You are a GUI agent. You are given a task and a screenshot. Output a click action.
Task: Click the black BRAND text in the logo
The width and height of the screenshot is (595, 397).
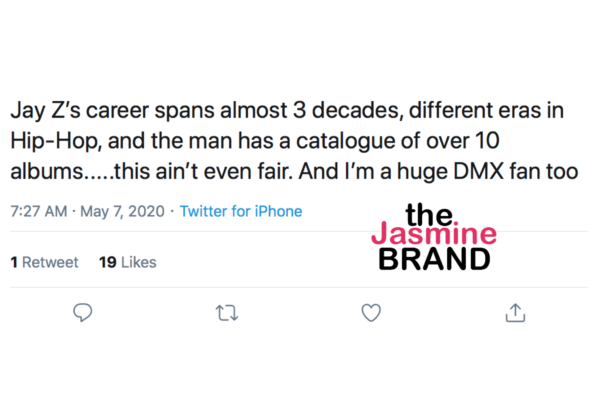point(434,259)
